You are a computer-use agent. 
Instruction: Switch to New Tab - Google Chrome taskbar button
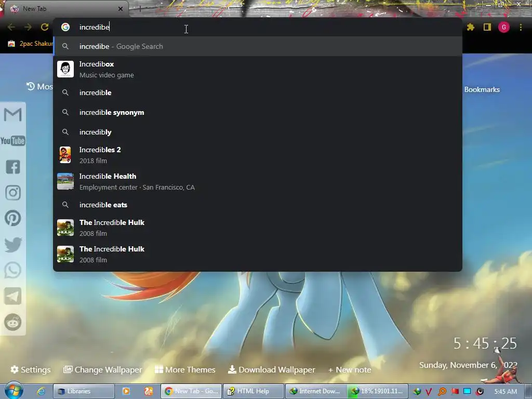click(191, 391)
